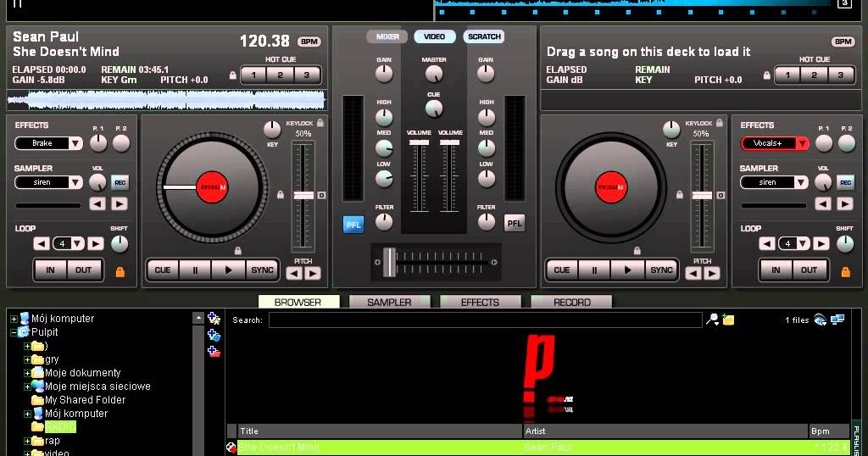The height and width of the screenshot is (456, 868).
Task: Sync the right deck tempo
Action: (x=661, y=270)
